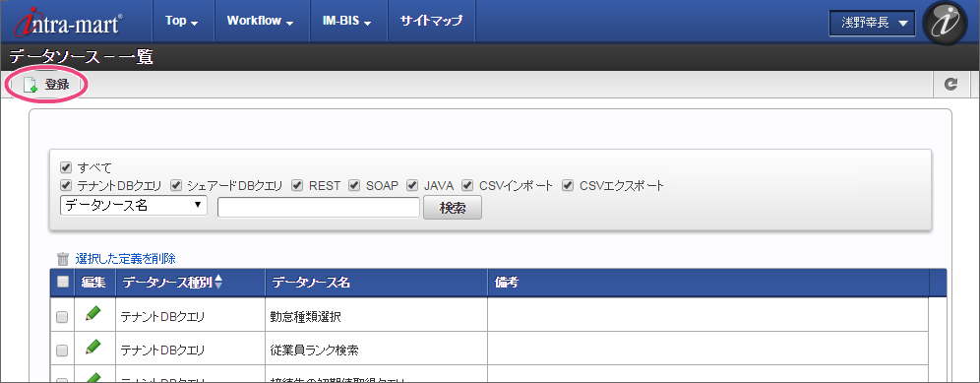The height and width of the screenshot is (383, 980).
Task: Toggle the JAVA filter checkbox
Action: point(412,186)
